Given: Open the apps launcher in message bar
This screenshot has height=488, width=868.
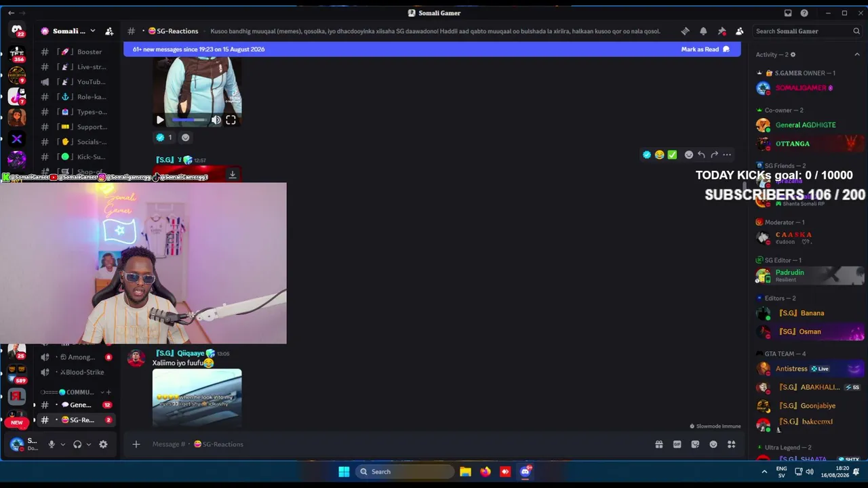Looking at the screenshot, I should pos(731,444).
